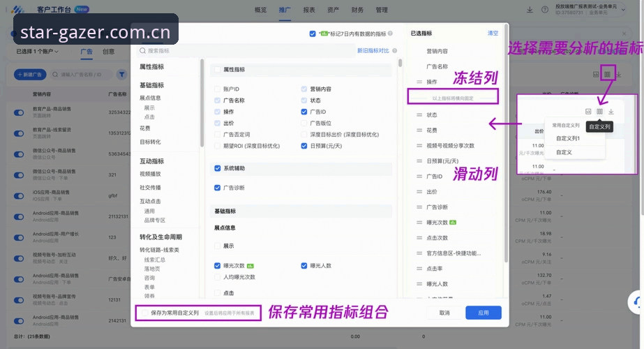644x349 pixels.
Task: Switch off the 微信公众号-商品销售 first row toggle
Action: pos(18,154)
